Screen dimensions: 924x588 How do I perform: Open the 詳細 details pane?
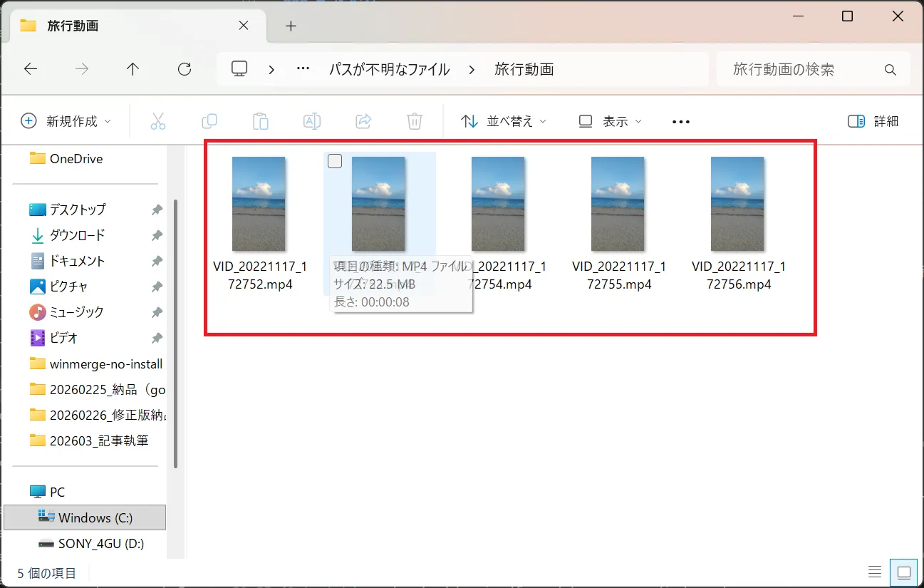(x=873, y=121)
